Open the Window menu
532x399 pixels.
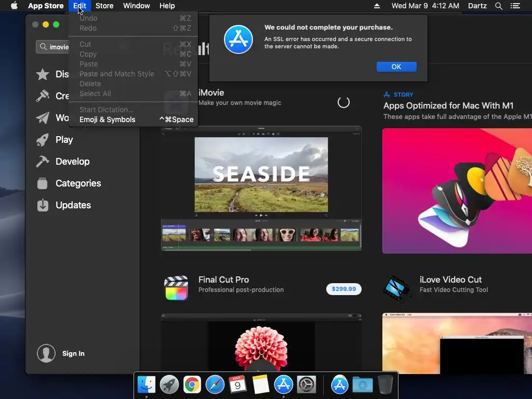pyautogui.click(x=137, y=6)
